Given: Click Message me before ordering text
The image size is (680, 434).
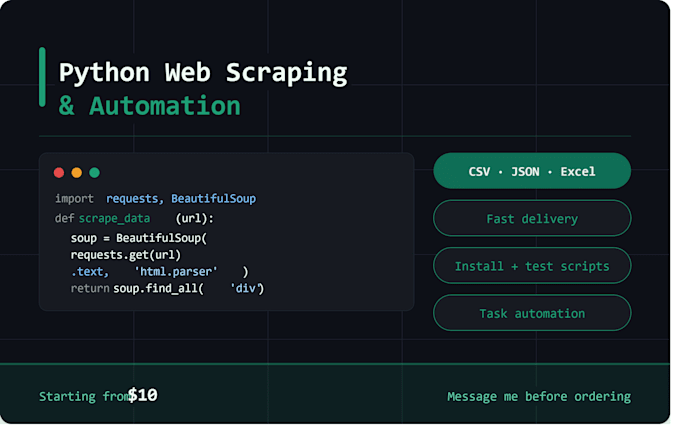Looking at the screenshot, I should click(539, 397).
